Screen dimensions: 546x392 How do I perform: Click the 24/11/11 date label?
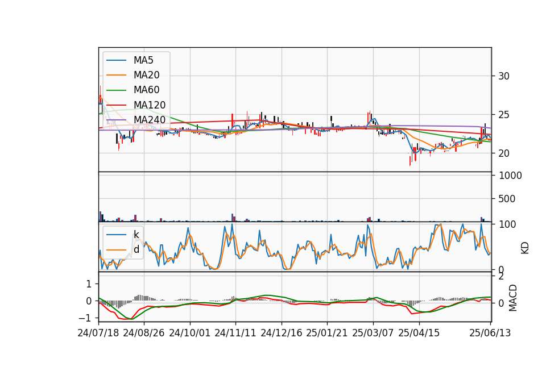(x=235, y=333)
